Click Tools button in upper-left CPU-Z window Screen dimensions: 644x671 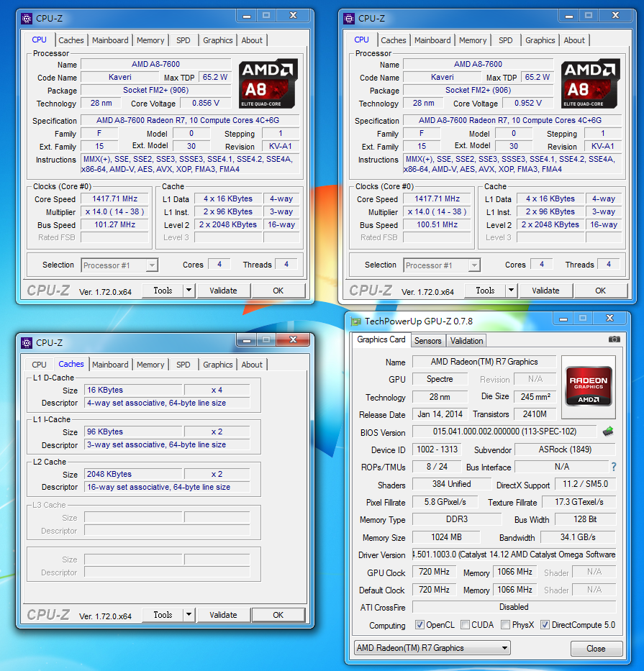[163, 291]
